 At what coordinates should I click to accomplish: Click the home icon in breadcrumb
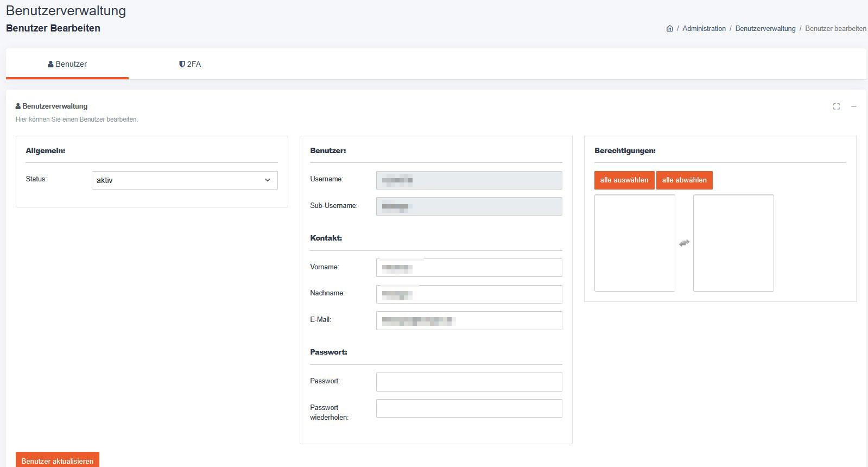669,29
